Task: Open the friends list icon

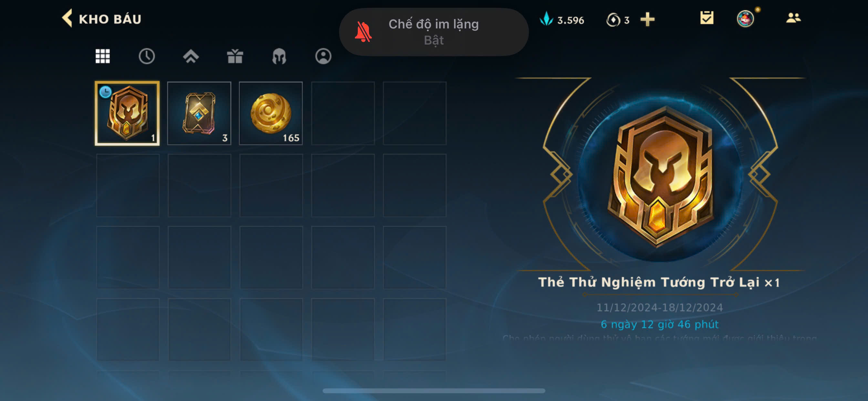Action: coord(793,18)
